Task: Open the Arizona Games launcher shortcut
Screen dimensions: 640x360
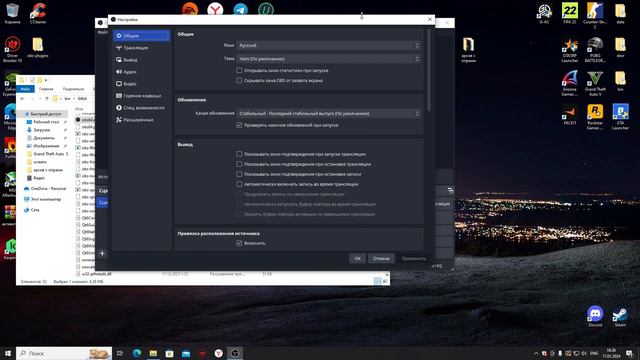Action: pos(570,83)
